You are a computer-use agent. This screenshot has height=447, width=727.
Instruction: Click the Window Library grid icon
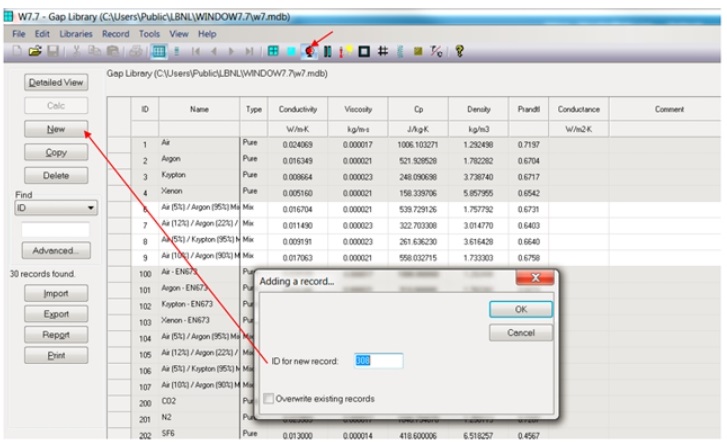273,51
